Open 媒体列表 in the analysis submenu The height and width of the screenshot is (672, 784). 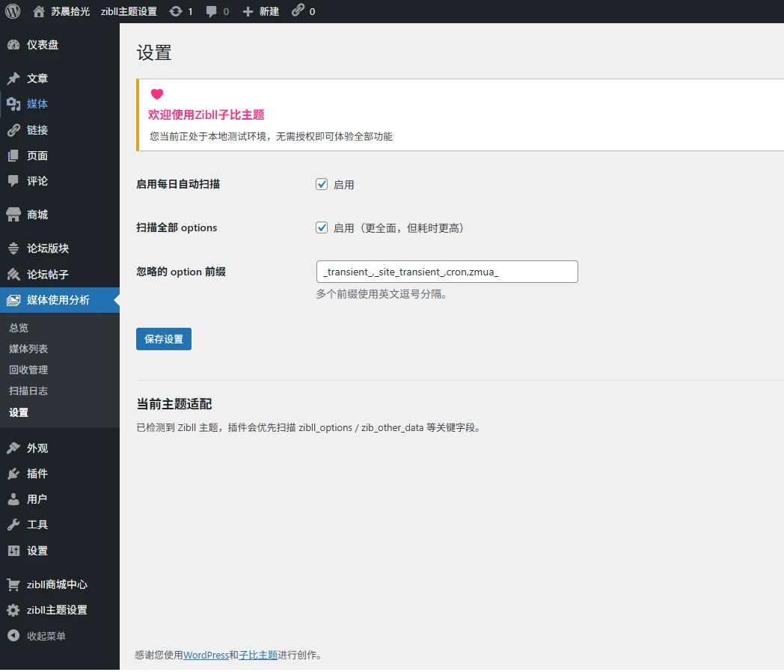coord(28,348)
